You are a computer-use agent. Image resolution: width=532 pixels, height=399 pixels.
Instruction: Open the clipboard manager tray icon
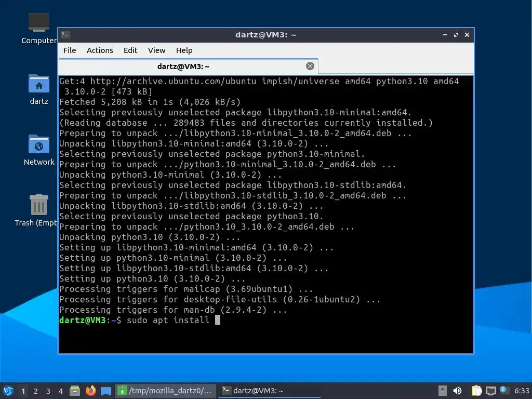pyautogui.click(x=477, y=391)
